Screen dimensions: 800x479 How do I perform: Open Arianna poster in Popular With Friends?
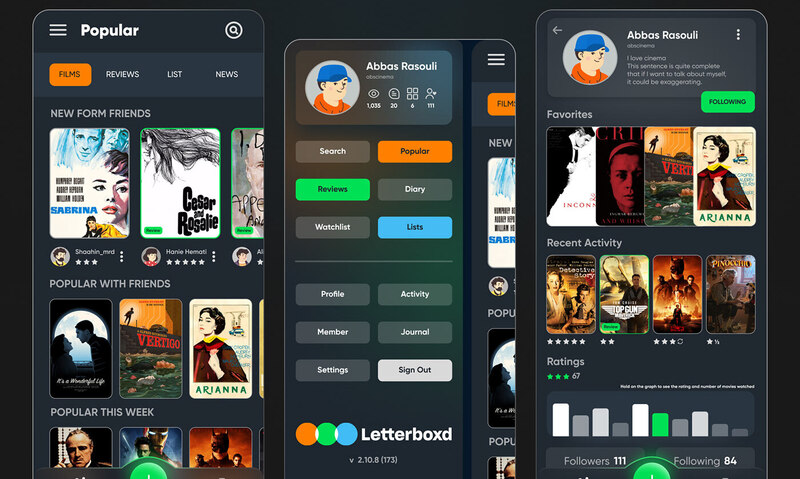pyautogui.click(x=220, y=348)
